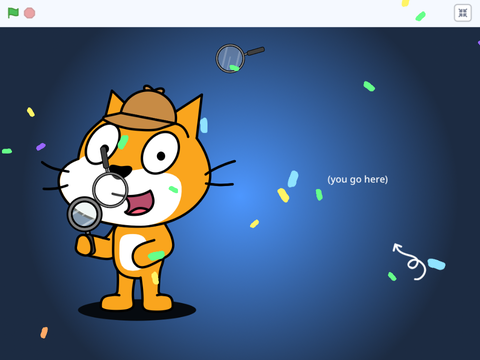480x360 pixels.
Task: Click the floating magnifying glass at top
Action: coord(239,58)
